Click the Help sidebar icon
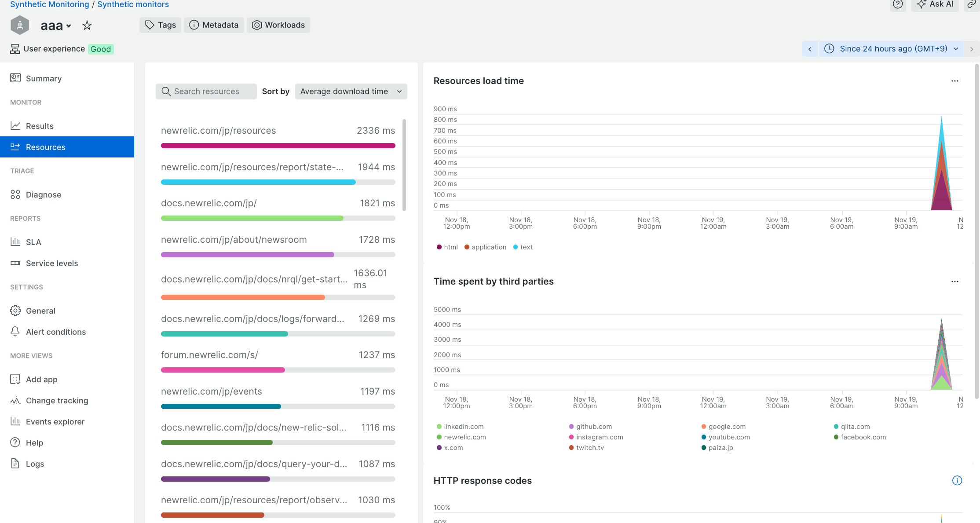 coord(15,443)
